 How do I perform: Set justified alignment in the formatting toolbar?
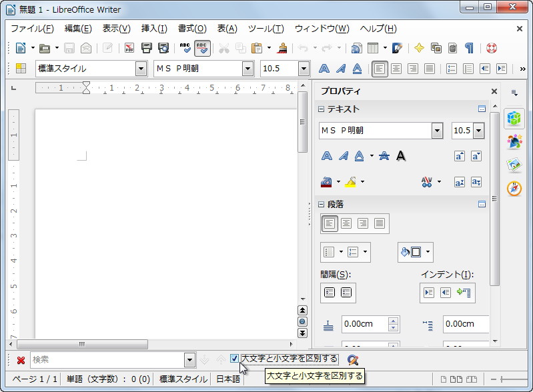tap(430, 69)
